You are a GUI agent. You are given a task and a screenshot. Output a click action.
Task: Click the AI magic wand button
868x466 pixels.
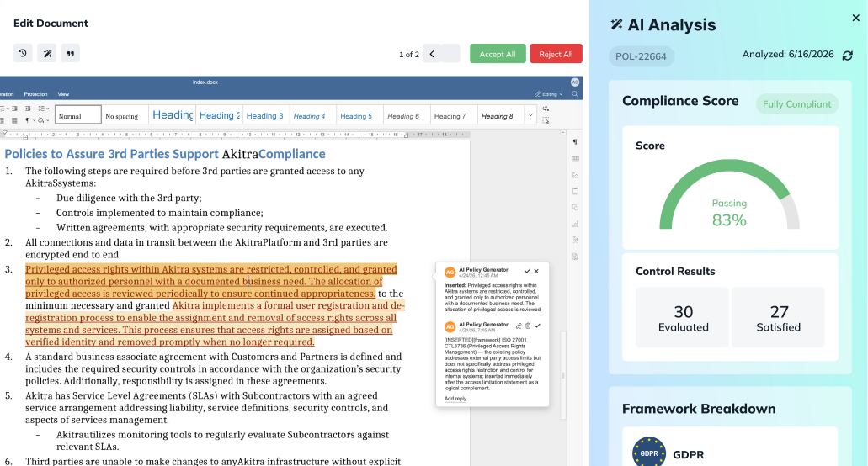tap(47, 53)
